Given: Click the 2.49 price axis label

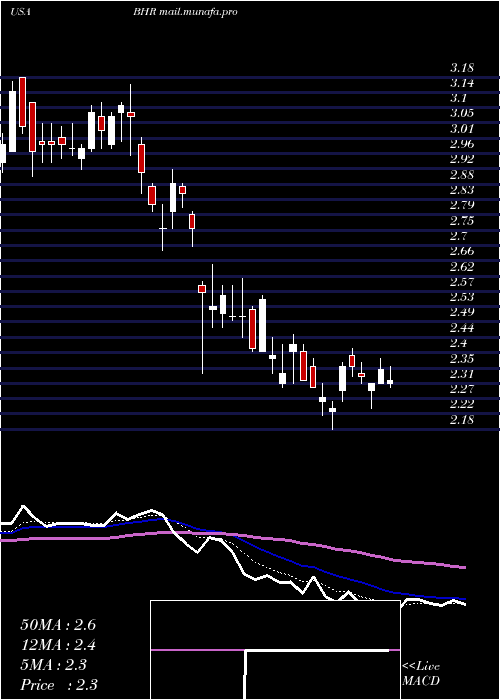Looking at the screenshot, I should pos(462,312).
